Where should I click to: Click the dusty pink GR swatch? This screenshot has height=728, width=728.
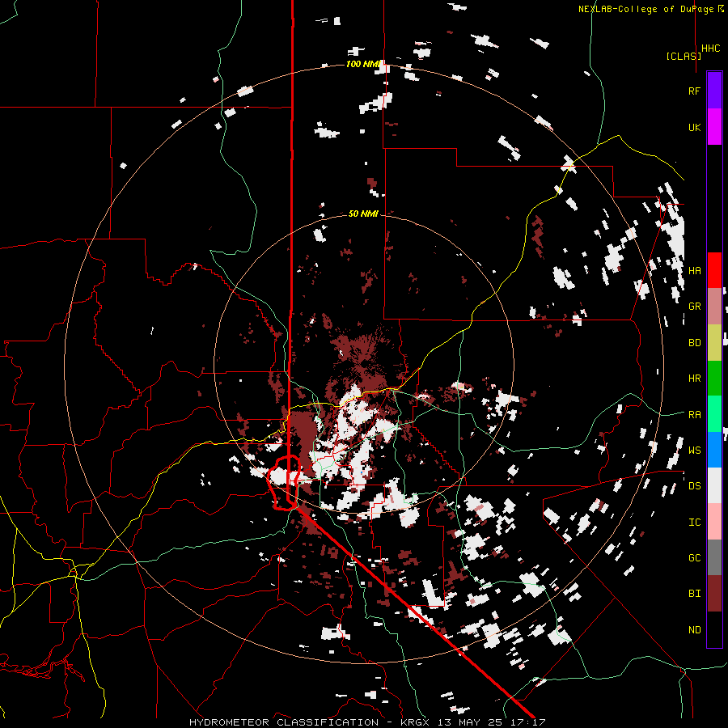(x=714, y=307)
